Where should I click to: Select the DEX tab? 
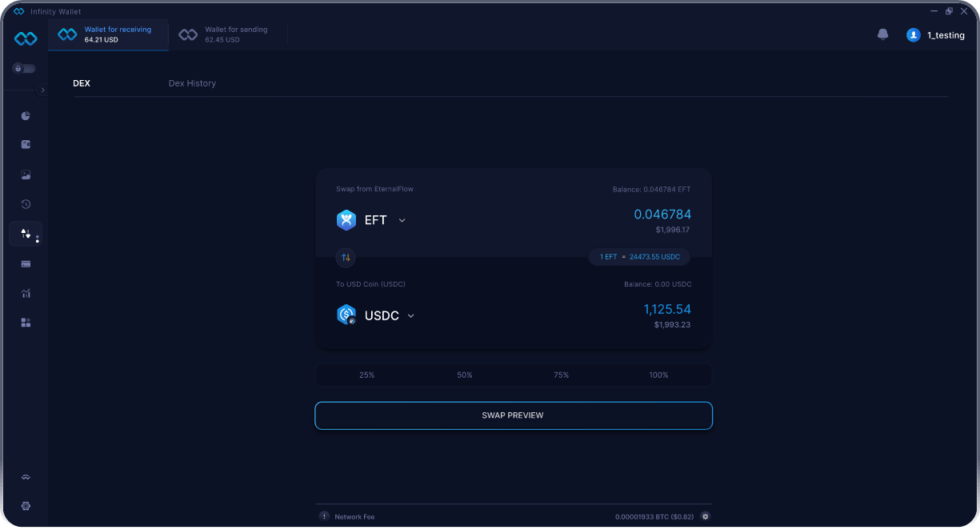[x=82, y=83]
